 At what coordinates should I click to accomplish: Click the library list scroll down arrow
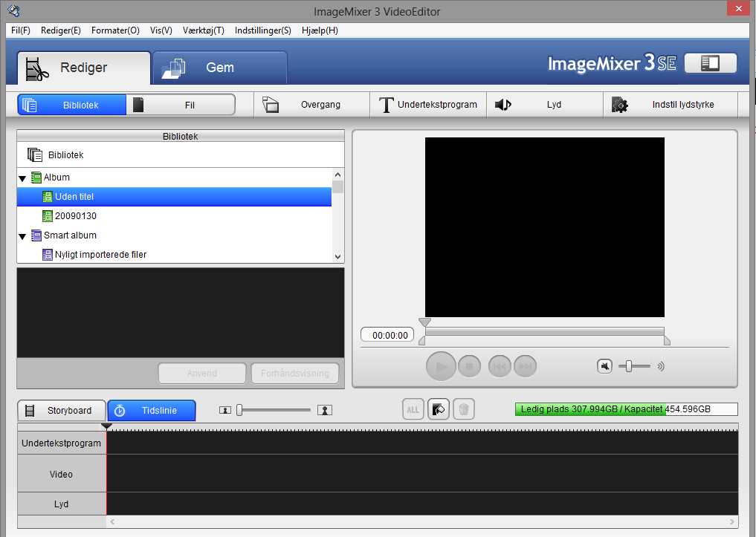338,257
